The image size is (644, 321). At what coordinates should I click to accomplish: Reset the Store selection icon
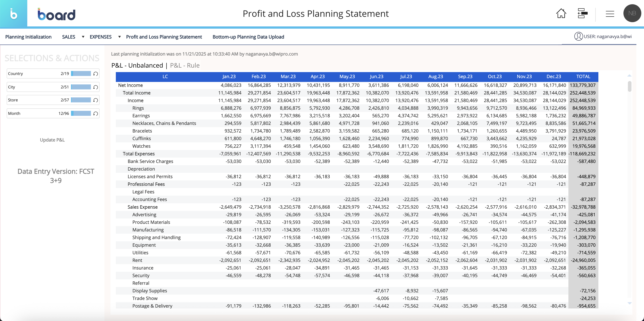coord(95,100)
